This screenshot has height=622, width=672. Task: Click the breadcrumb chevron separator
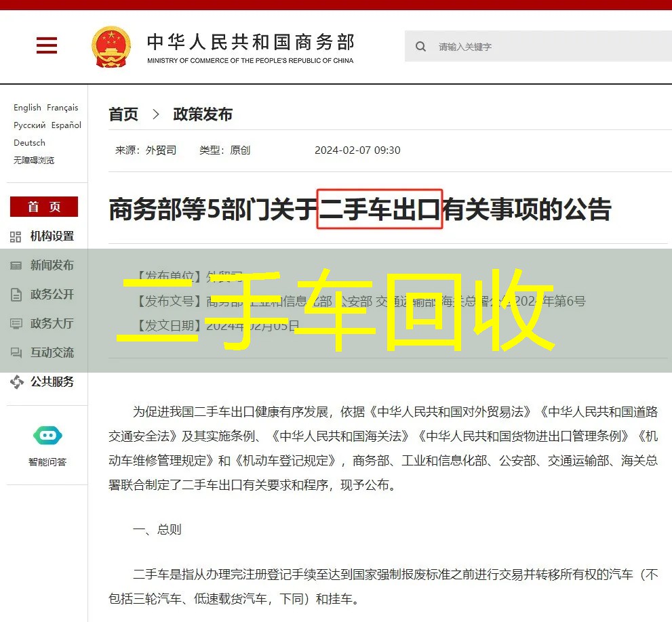tap(156, 115)
